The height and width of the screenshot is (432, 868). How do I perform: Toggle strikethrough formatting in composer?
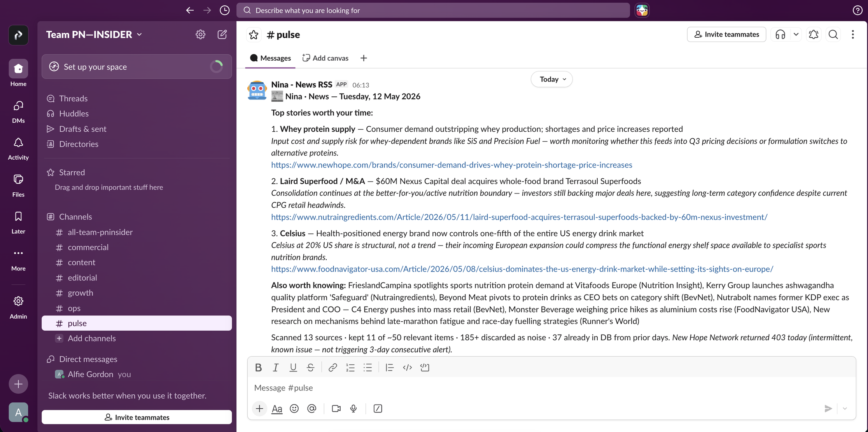pos(310,368)
